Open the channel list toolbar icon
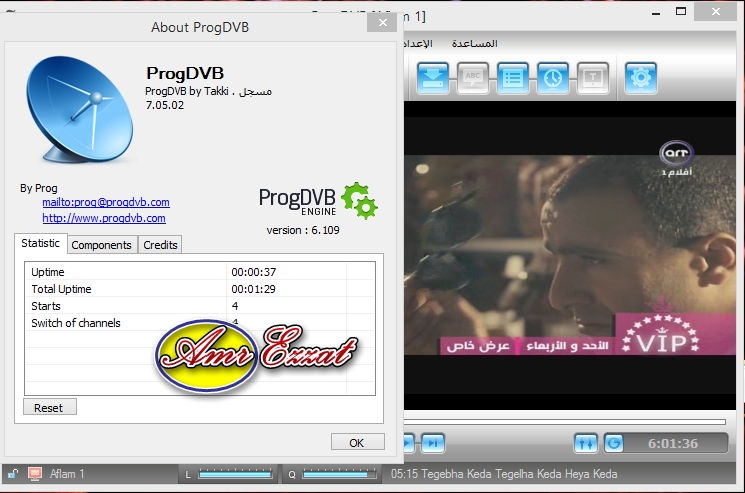This screenshot has height=493, width=745. click(513, 78)
